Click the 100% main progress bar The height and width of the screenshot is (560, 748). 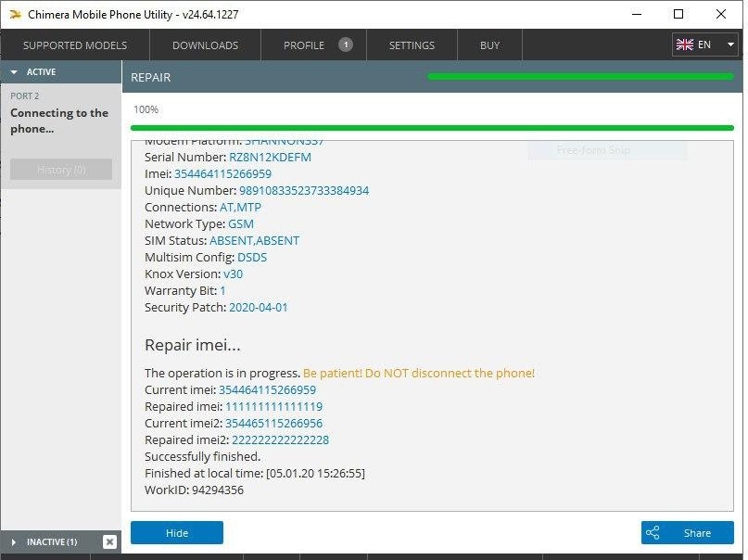432,128
